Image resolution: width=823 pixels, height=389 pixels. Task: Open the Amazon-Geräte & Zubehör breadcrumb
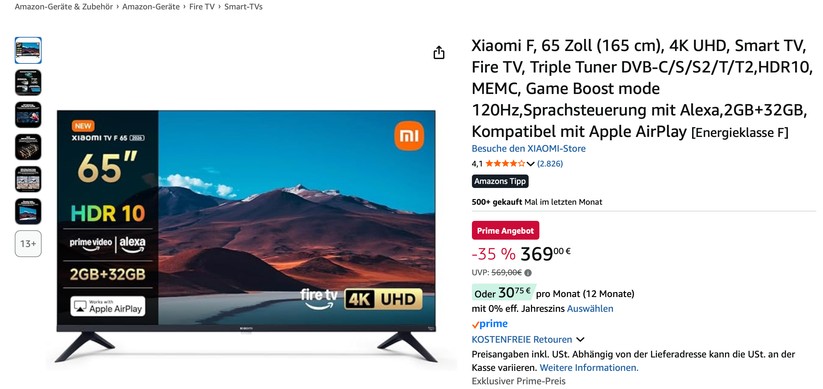click(64, 7)
